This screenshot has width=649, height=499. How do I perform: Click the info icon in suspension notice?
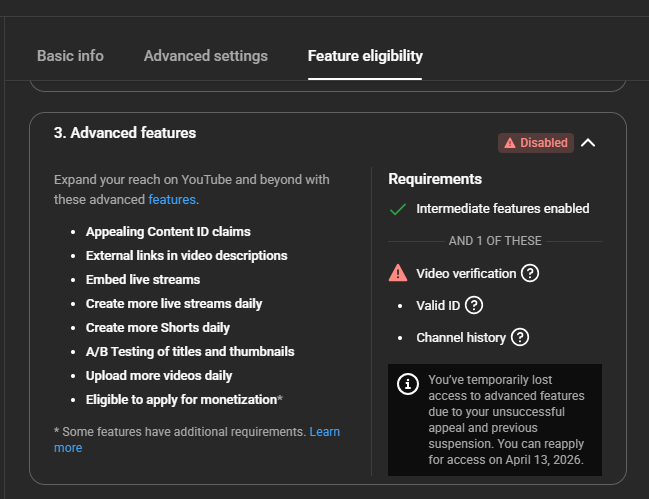click(408, 384)
